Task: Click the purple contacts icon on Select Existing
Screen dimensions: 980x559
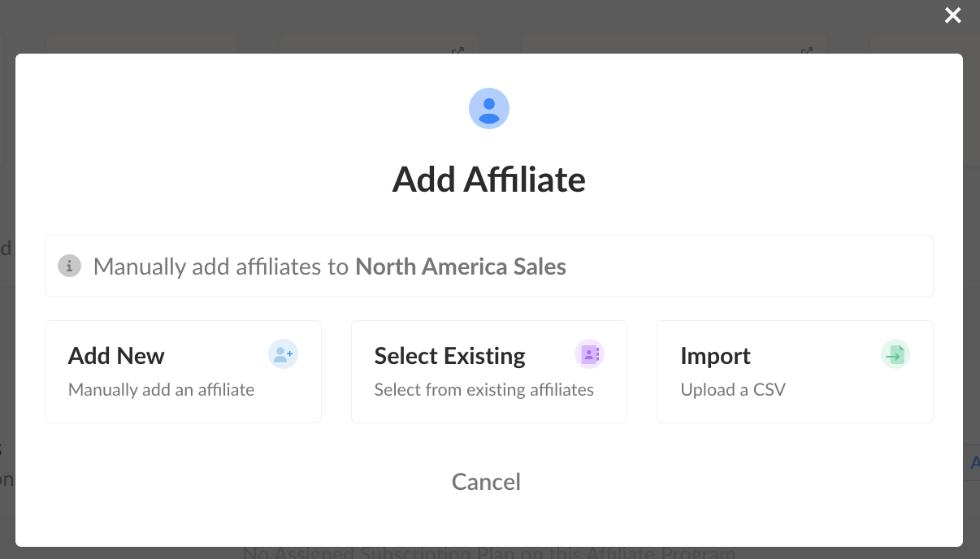Action: pyautogui.click(x=589, y=354)
